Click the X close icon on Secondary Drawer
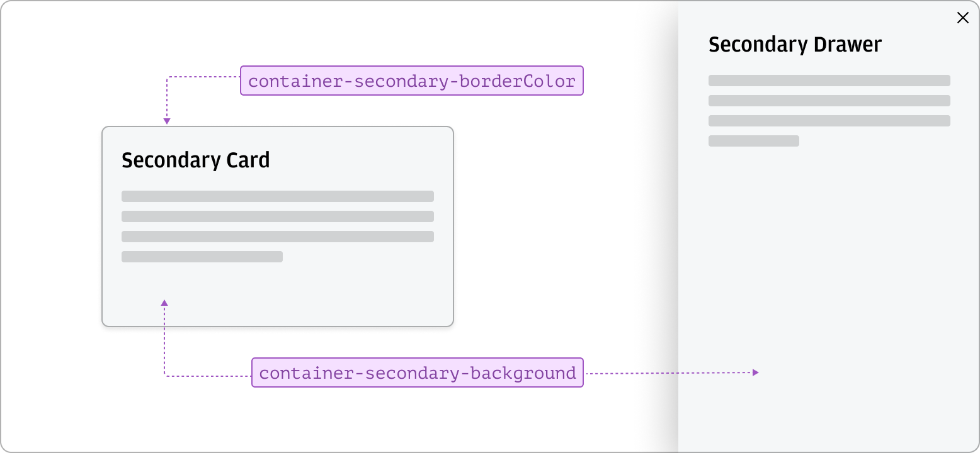The image size is (980, 453). (963, 18)
